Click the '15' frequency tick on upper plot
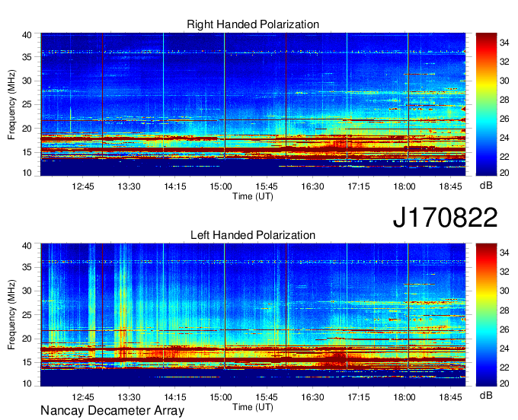The height and width of the screenshot is (420, 518). [27, 152]
